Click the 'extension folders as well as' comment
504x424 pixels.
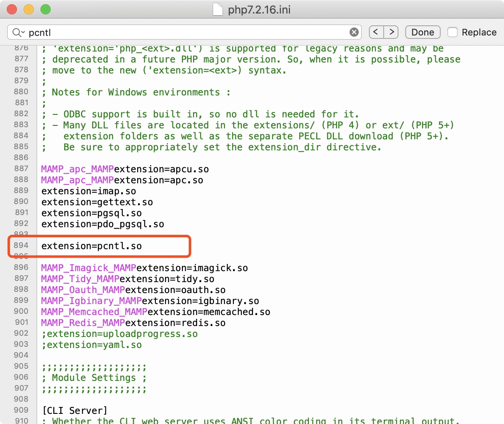tap(245, 136)
